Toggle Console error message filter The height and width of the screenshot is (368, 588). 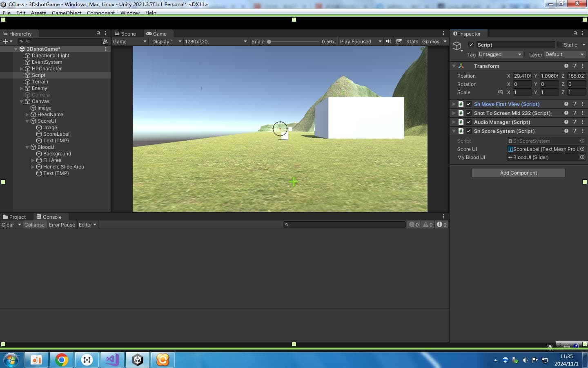coord(442,224)
